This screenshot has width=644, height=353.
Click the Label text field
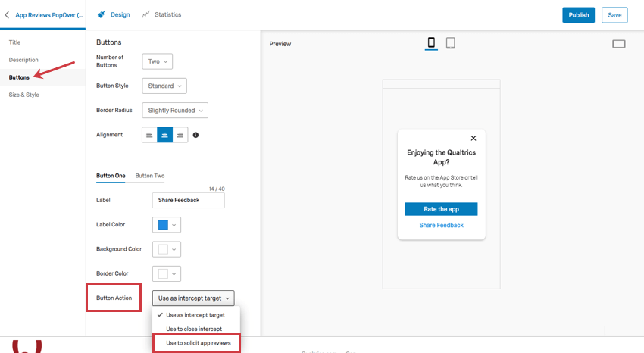[188, 200]
